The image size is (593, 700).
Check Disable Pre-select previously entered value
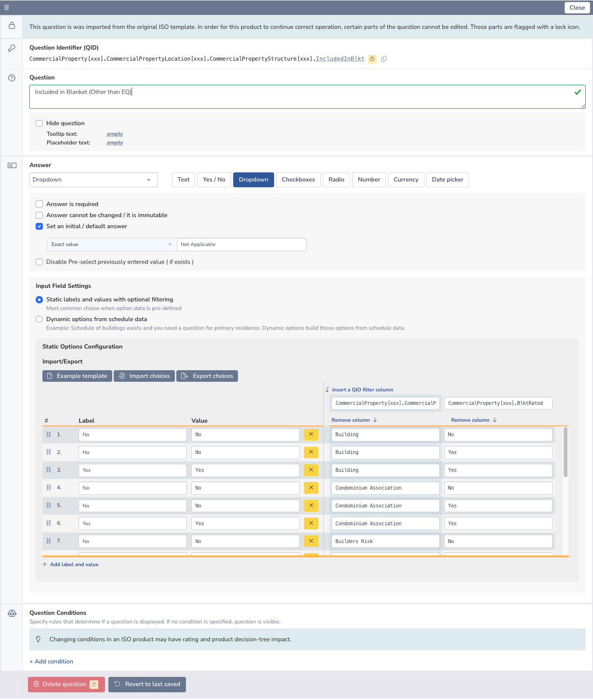pos(40,262)
